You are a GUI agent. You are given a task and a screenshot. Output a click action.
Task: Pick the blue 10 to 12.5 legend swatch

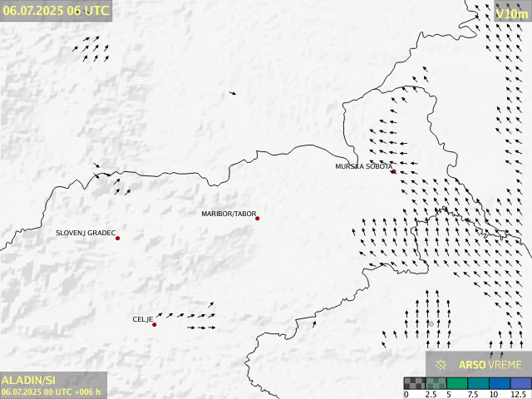click(500, 383)
